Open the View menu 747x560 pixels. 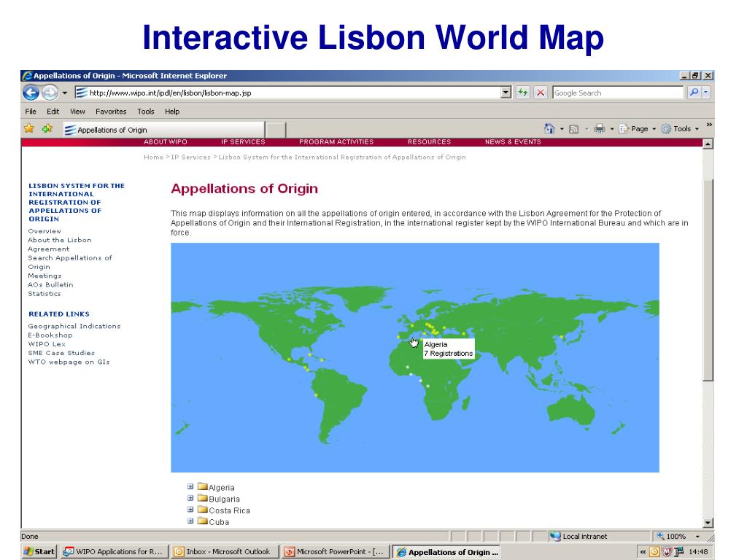tap(77, 112)
